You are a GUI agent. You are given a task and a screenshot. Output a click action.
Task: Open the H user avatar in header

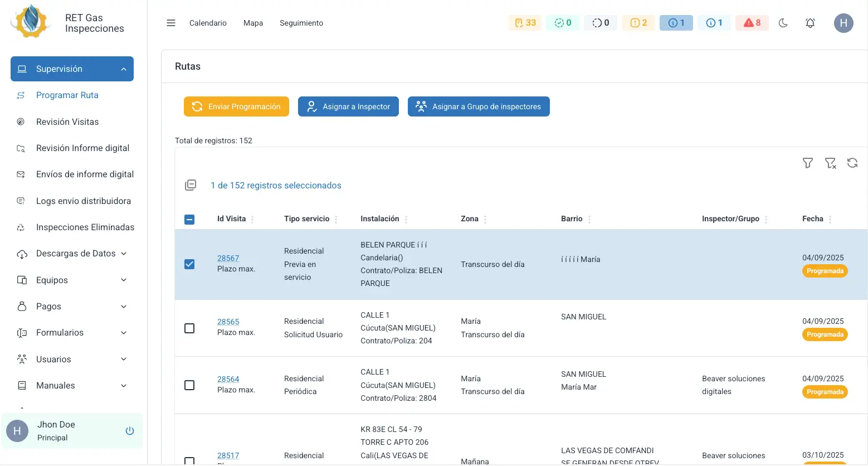tap(843, 23)
